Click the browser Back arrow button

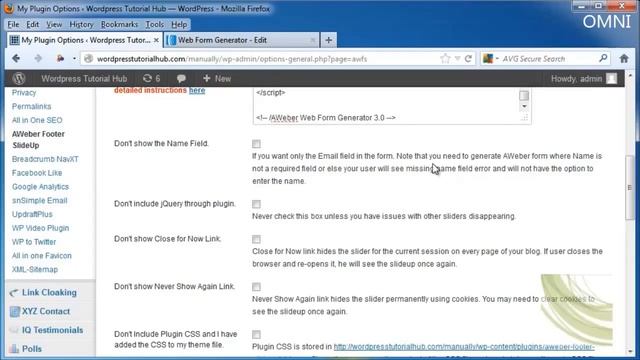click(x=16, y=59)
